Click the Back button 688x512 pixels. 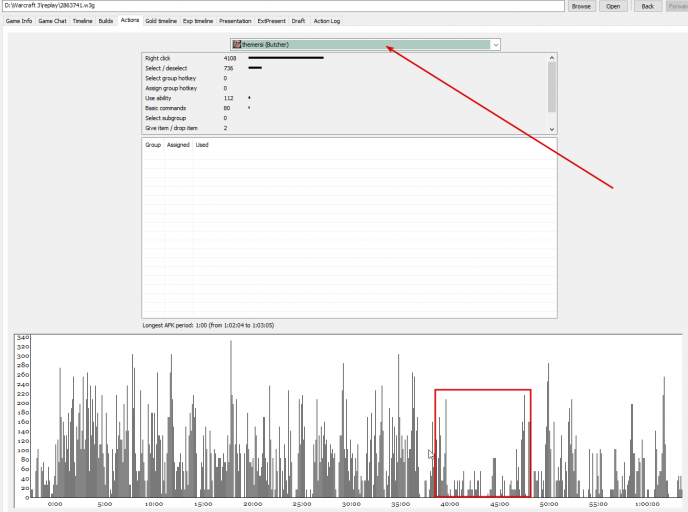(x=648, y=6)
